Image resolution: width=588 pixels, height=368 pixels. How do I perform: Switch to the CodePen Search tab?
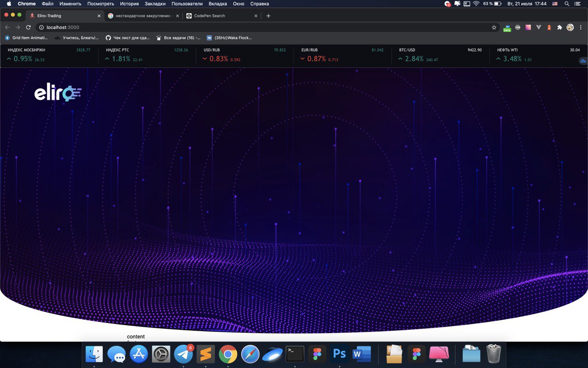click(x=222, y=16)
